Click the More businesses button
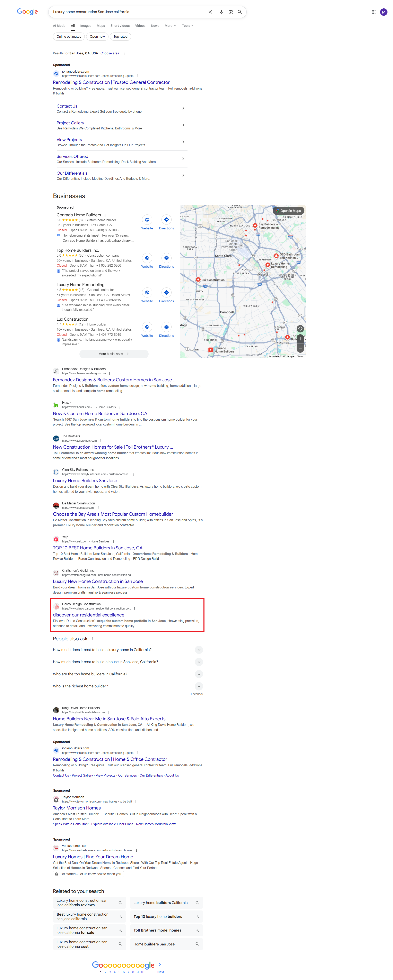The height and width of the screenshot is (980, 393). point(114,354)
